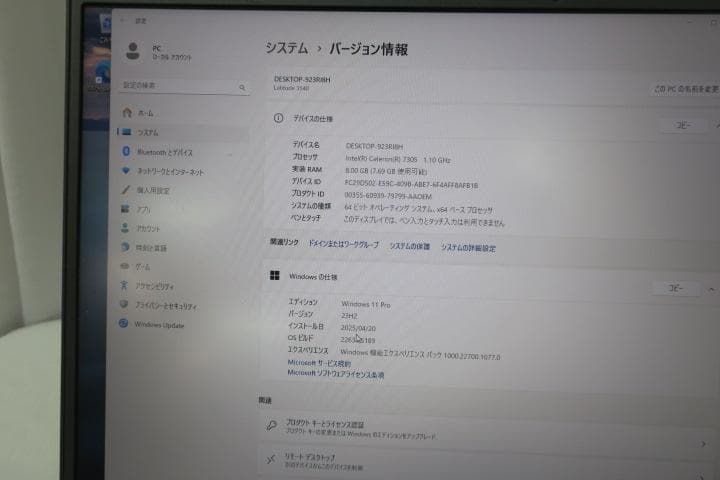Click the Windows 11 Pro edition value

pos(366,305)
